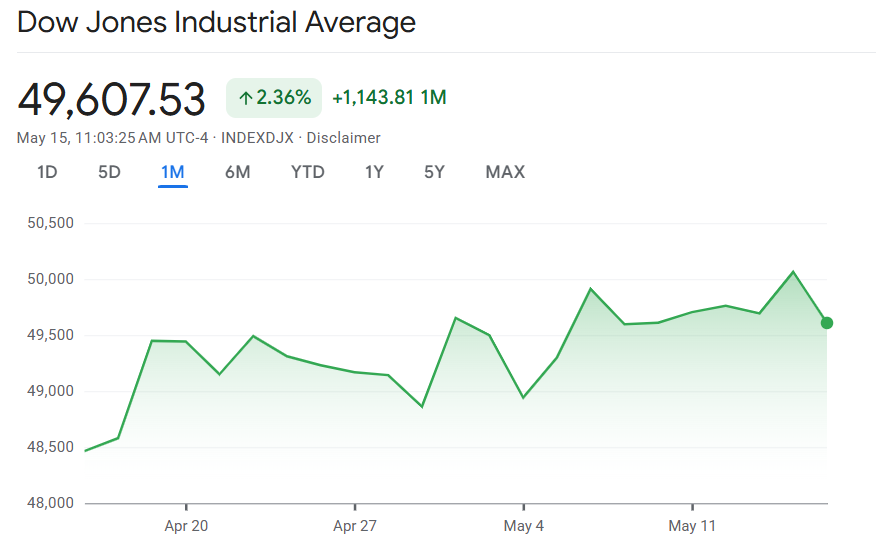Image resolution: width=876 pixels, height=543 pixels.
Task: Switch to 1Y time range
Action: (374, 172)
